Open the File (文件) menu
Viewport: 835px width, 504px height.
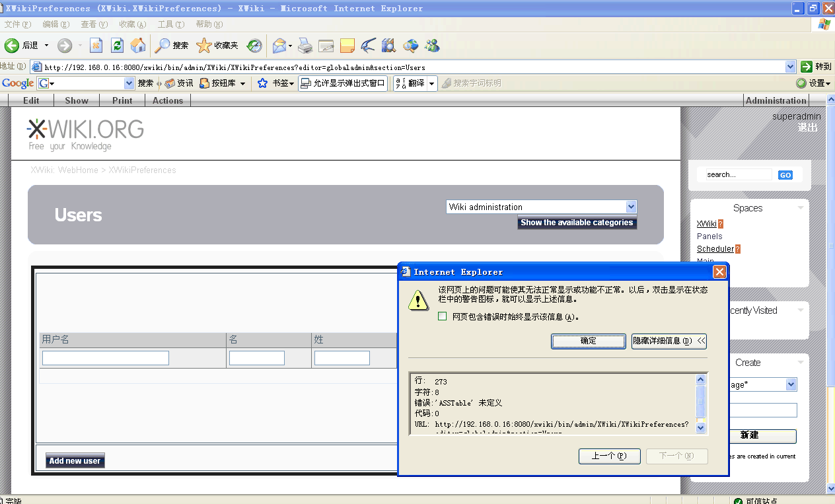pos(18,24)
